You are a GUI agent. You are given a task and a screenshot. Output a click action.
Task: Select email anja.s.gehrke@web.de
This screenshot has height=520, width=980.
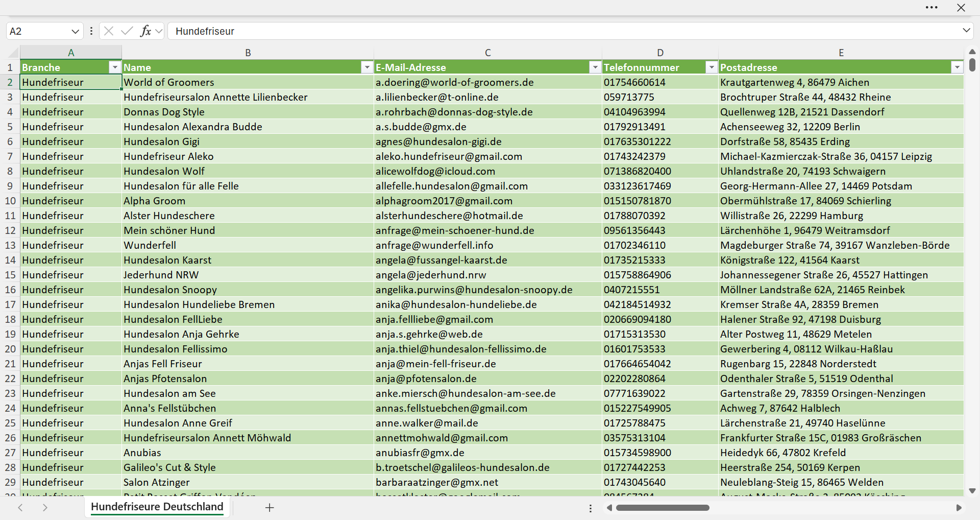point(488,334)
